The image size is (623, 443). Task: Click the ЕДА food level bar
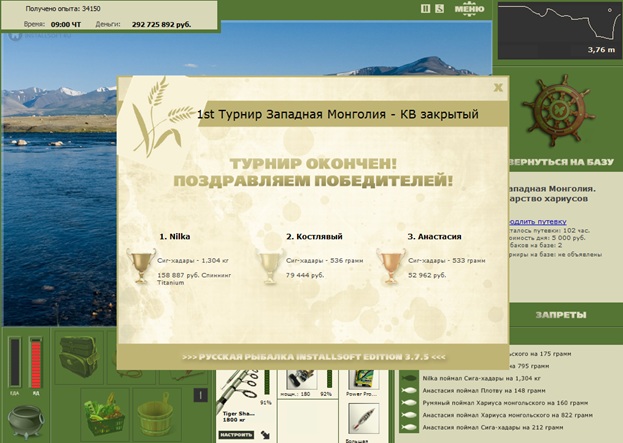[15, 362]
